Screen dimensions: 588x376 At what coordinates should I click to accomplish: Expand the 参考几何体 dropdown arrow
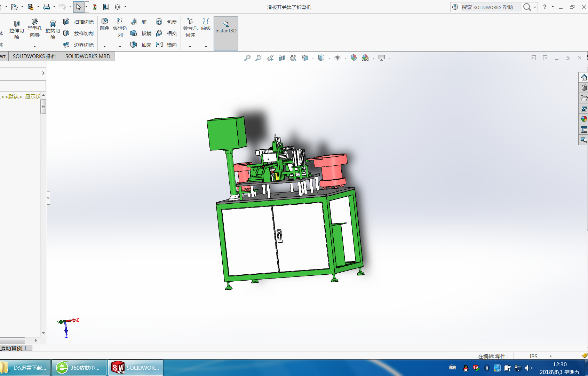tap(190, 47)
